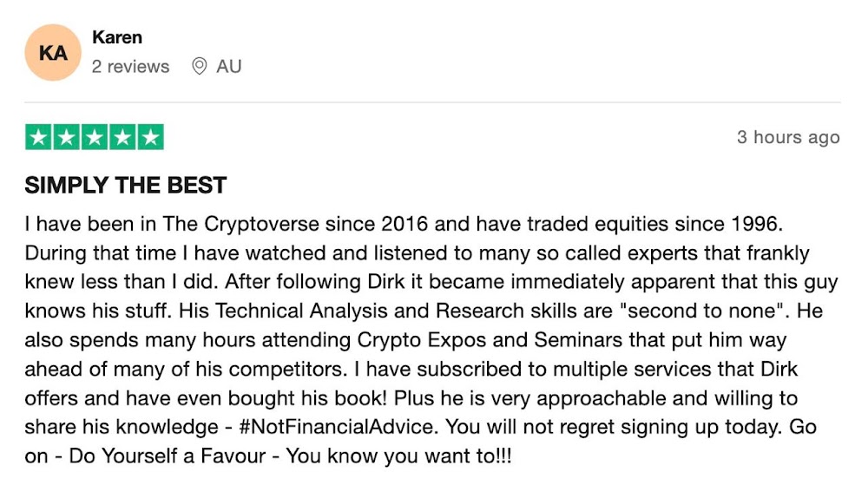Click the location pin icon
This screenshot has width=868, height=485.
point(199,67)
